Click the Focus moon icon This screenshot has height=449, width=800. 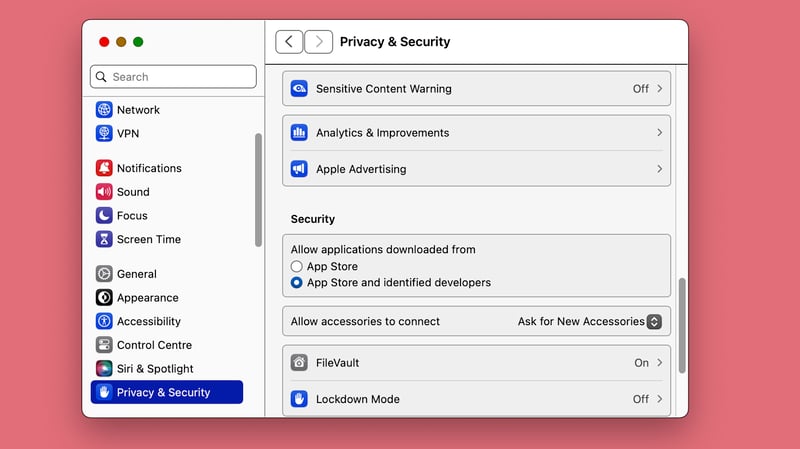click(x=104, y=216)
